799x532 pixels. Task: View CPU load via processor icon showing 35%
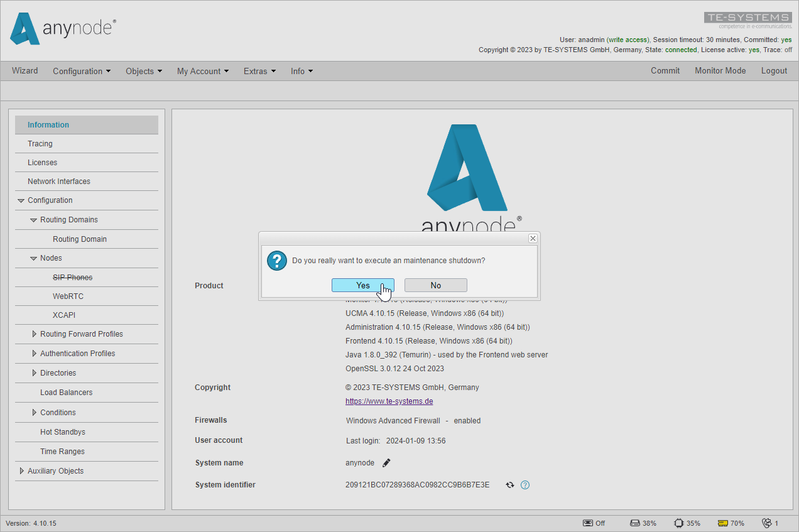click(678, 523)
